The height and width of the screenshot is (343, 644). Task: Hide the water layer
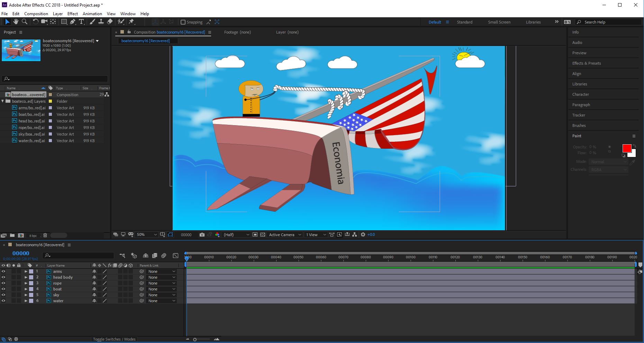[3, 301]
